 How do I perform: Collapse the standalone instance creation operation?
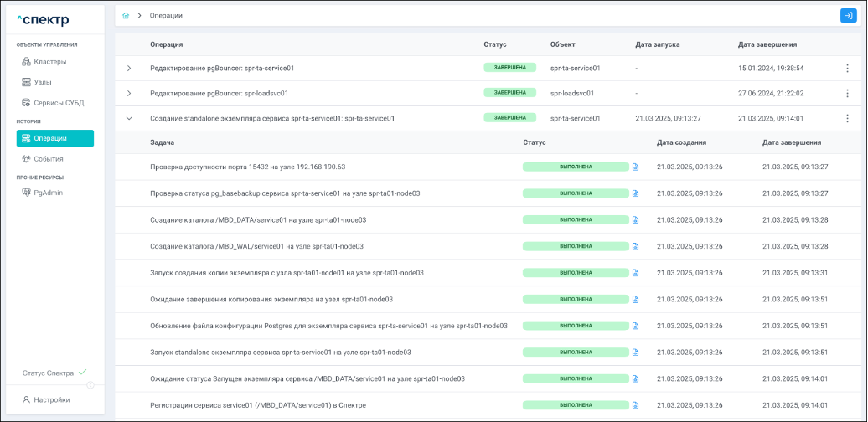[129, 118]
